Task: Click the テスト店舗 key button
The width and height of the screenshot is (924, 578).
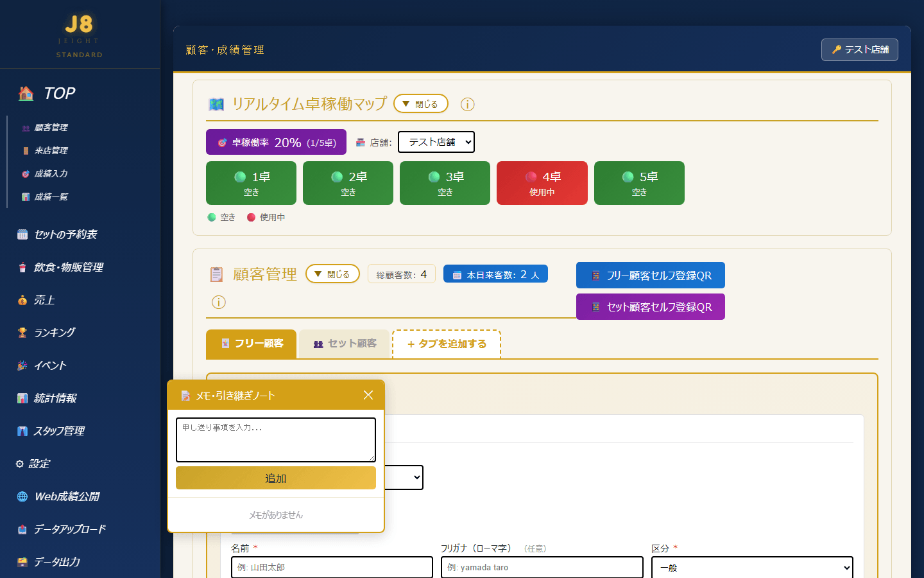Action: pos(860,49)
